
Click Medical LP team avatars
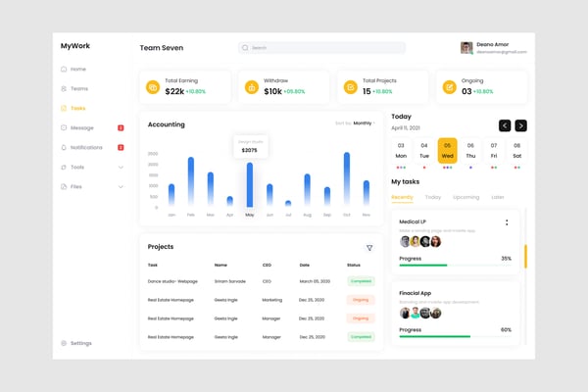pyautogui.click(x=420, y=241)
